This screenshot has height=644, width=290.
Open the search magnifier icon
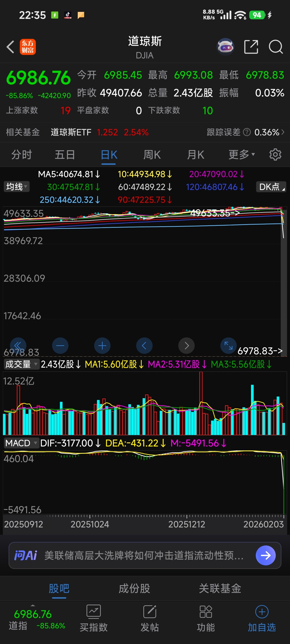coord(276,47)
